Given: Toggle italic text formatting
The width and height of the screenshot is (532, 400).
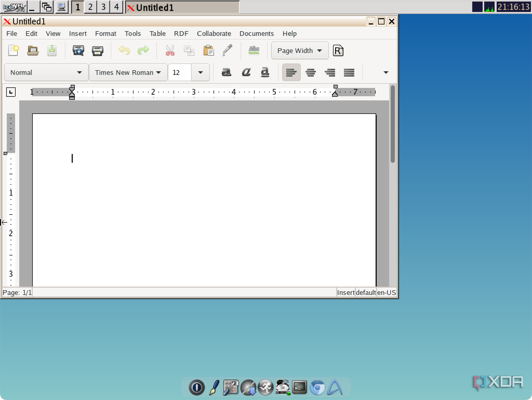Looking at the screenshot, I should [246, 72].
